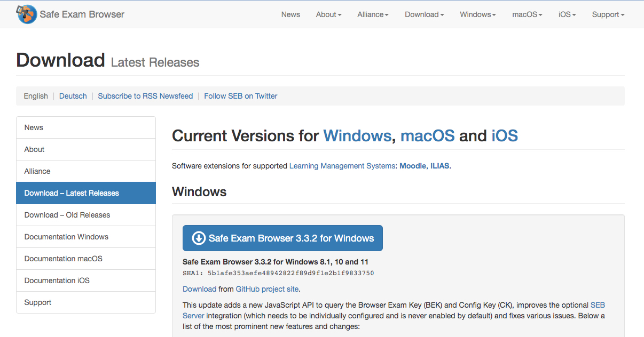Viewport: 644px width, 337px height.
Task: Expand the Download navbar dropdown
Action: click(x=424, y=14)
